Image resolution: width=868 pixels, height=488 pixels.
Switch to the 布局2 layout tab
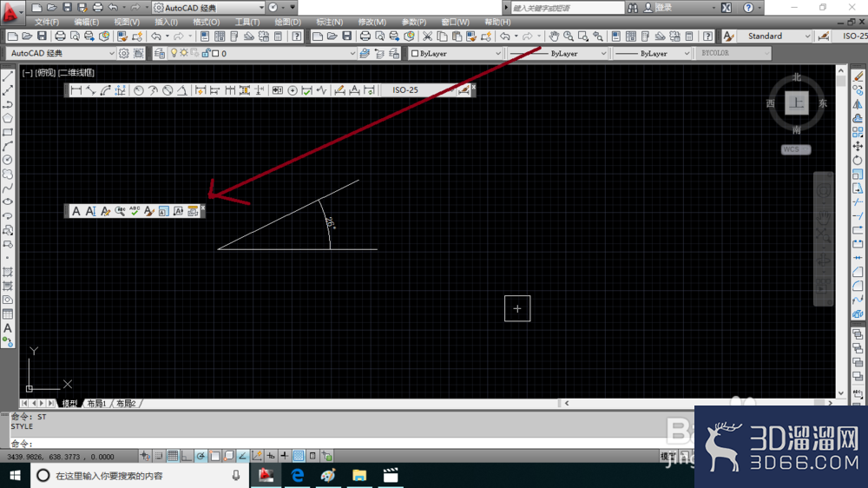[126, 403]
